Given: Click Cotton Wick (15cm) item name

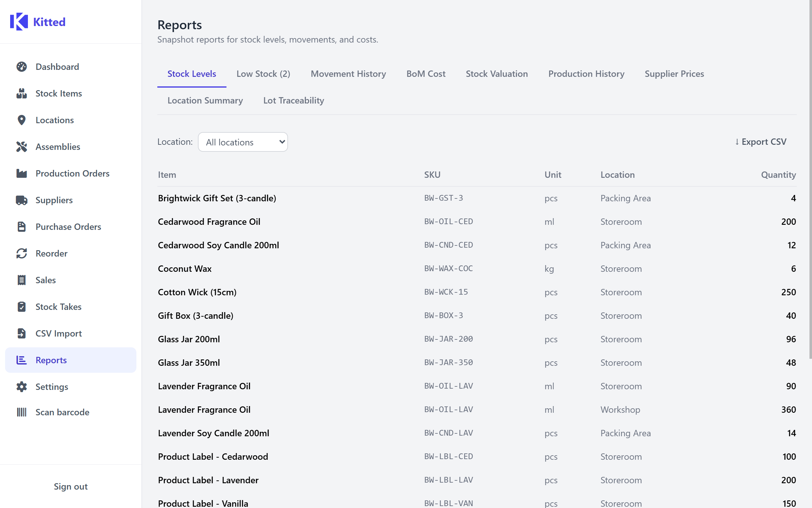Looking at the screenshot, I should (x=197, y=292).
